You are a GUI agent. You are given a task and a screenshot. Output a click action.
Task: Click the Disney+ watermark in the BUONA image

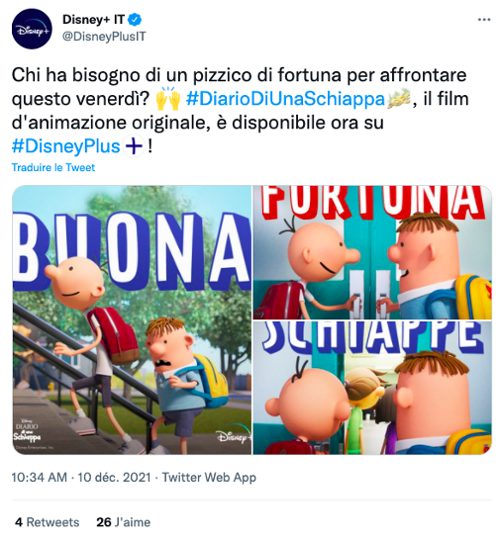click(234, 436)
